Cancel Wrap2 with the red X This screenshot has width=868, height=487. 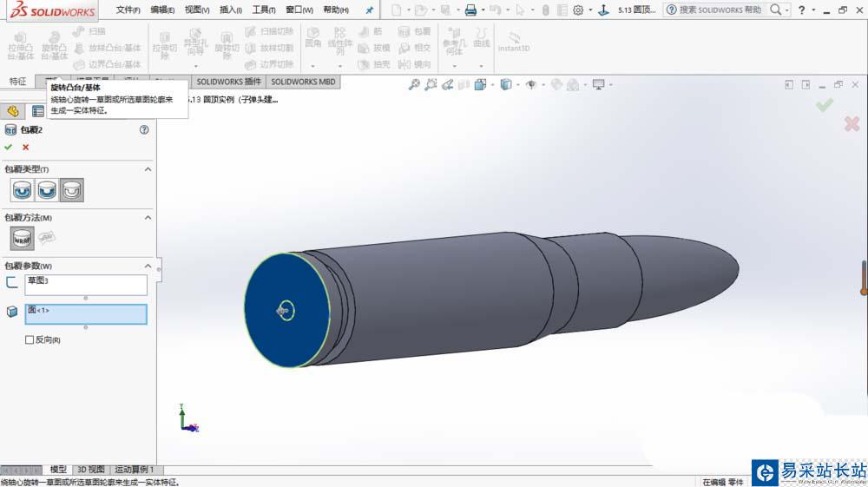tap(25, 148)
